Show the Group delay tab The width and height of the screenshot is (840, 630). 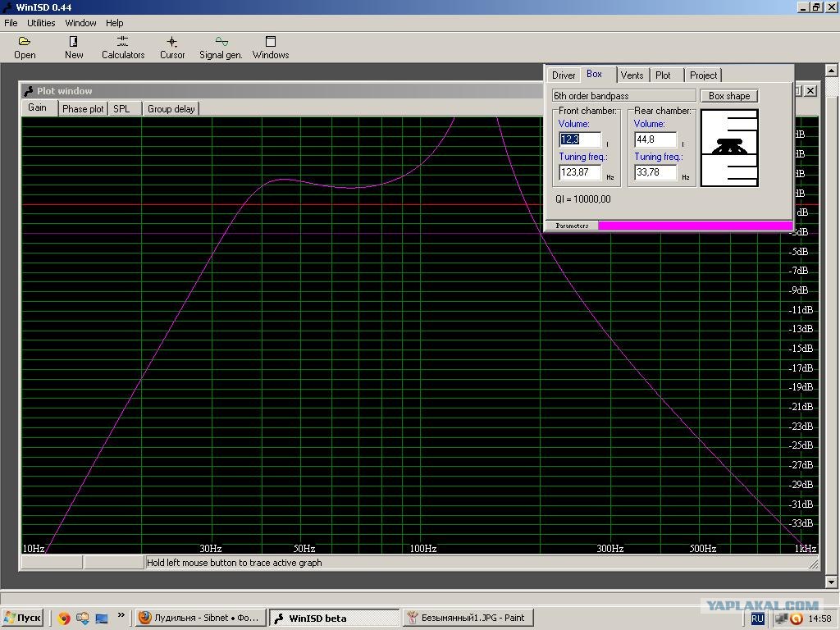(x=171, y=108)
